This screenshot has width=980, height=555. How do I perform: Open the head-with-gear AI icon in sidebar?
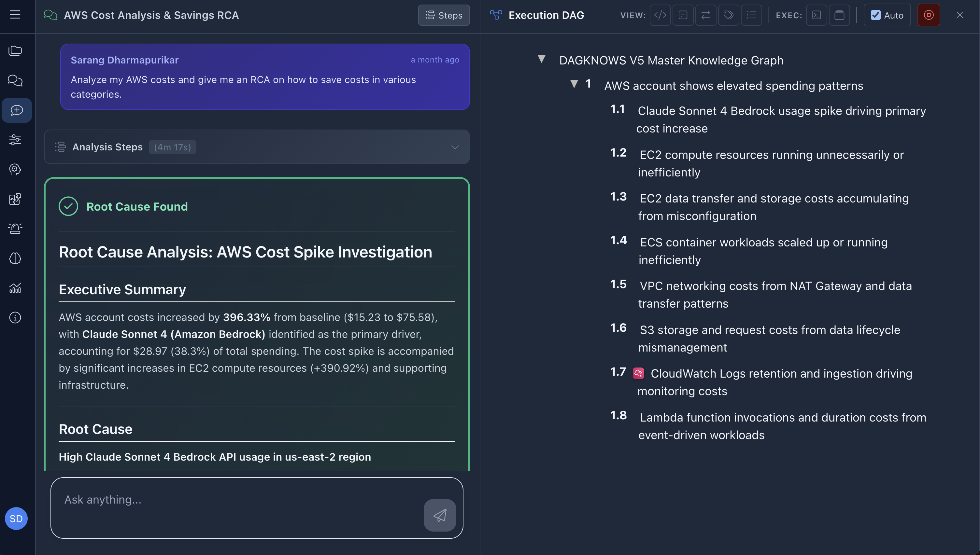(15, 170)
